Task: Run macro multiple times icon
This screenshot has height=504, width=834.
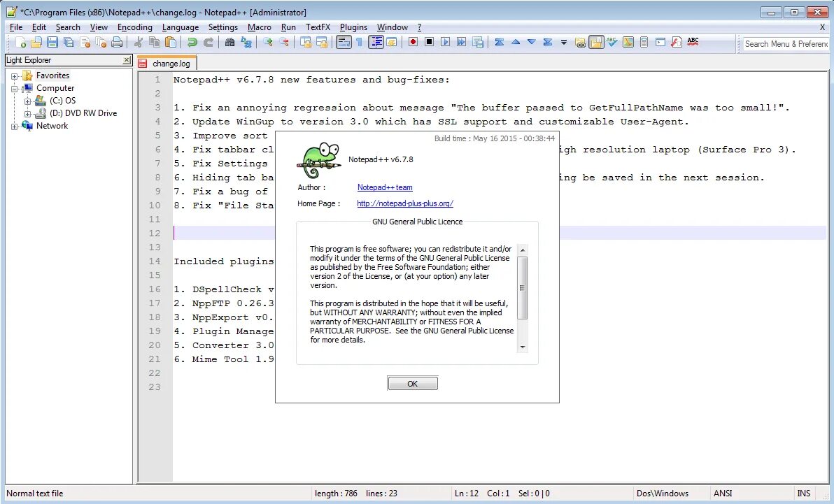Action: point(461,42)
